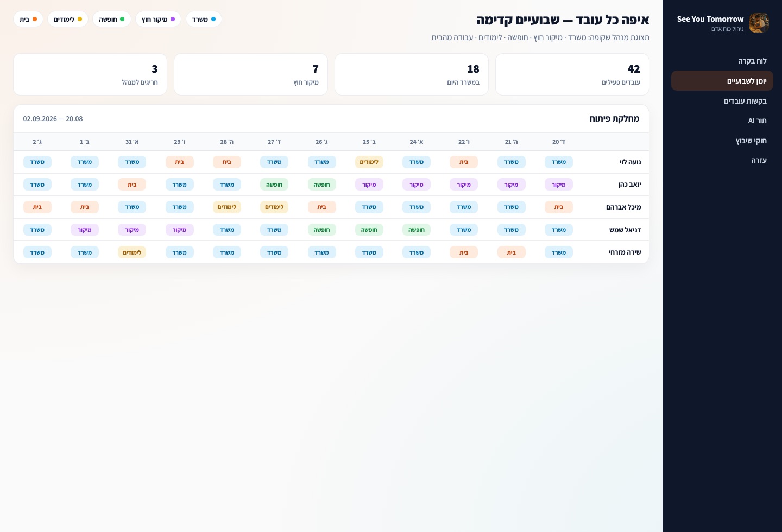Click יואב כהן's מיקור badge on day 20
Screen dimensions: 782x532
pyautogui.click(x=559, y=185)
